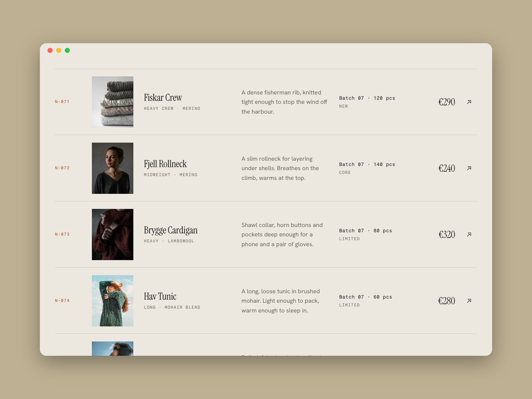This screenshot has width=532, height=399.
Task: Click the 'Shawl collar, horn buttons' description
Action: click(282, 234)
